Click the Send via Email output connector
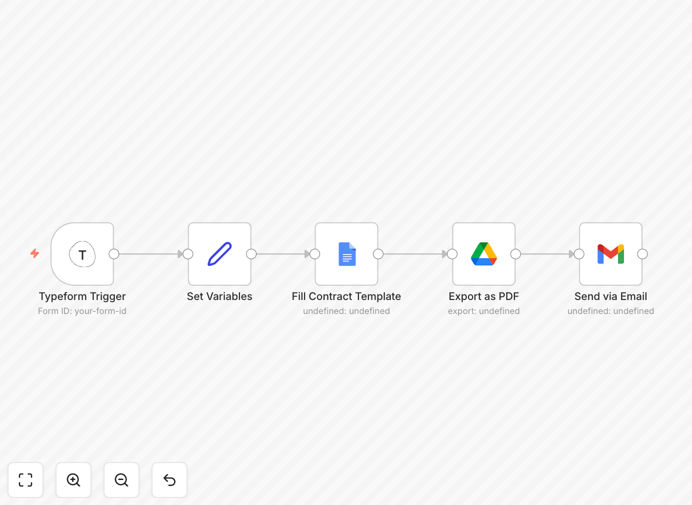 pos(643,254)
